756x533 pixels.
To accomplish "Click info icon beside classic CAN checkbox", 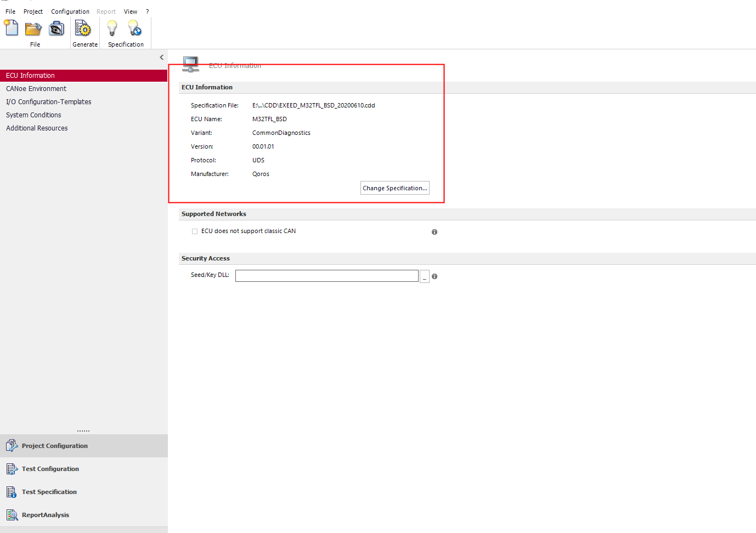I will click(435, 232).
